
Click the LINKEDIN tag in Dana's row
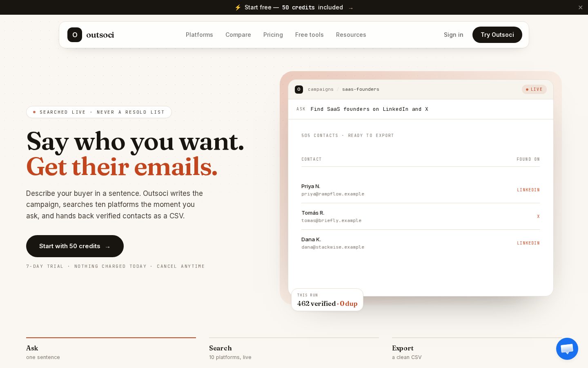[x=528, y=243]
